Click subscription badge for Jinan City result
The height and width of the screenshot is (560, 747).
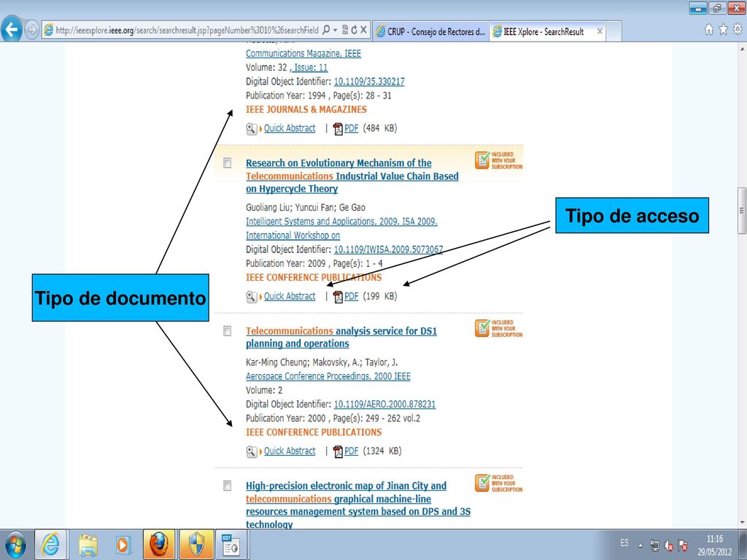coord(499,483)
